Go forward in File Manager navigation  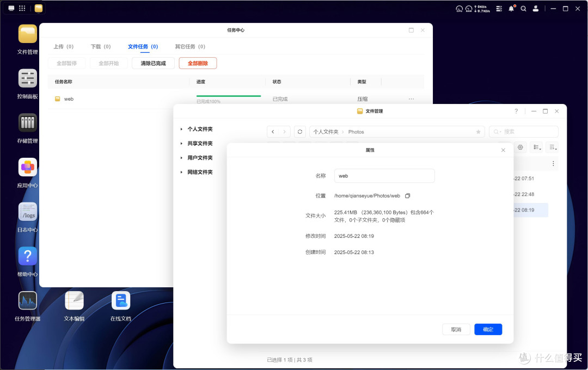284,132
